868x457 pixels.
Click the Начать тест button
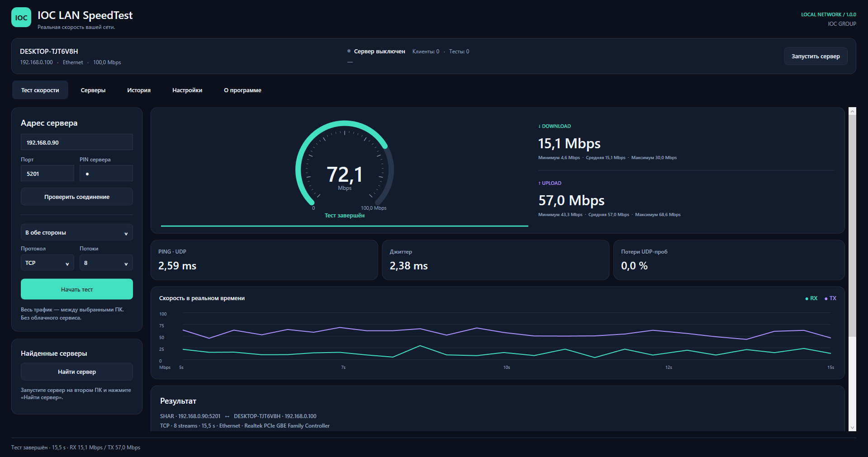pos(77,289)
